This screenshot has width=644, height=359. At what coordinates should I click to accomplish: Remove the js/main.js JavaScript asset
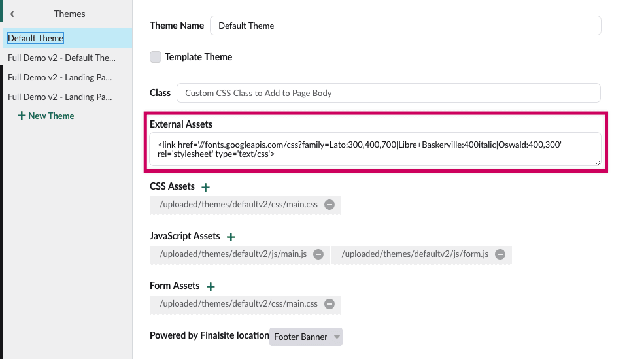coord(318,254)
